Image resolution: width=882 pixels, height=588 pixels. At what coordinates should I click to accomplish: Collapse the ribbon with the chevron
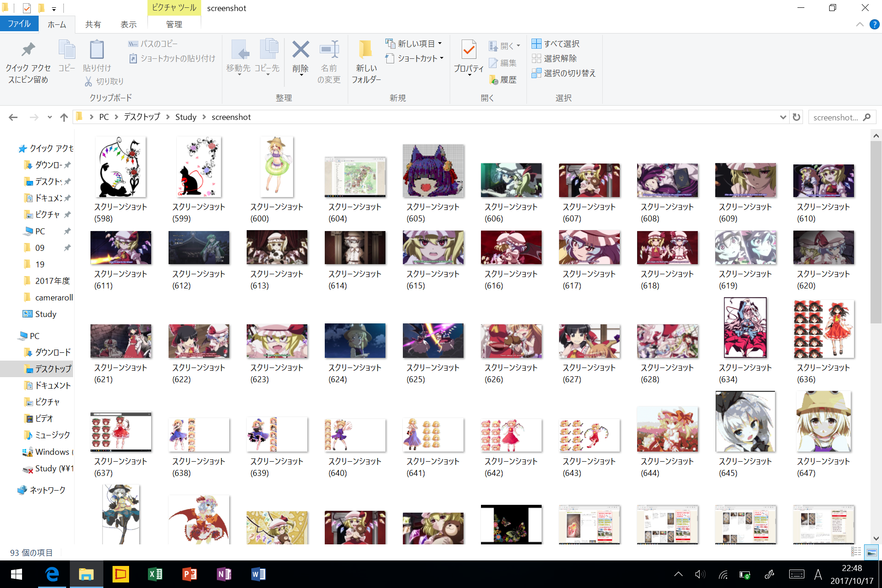tap(860, 24)
